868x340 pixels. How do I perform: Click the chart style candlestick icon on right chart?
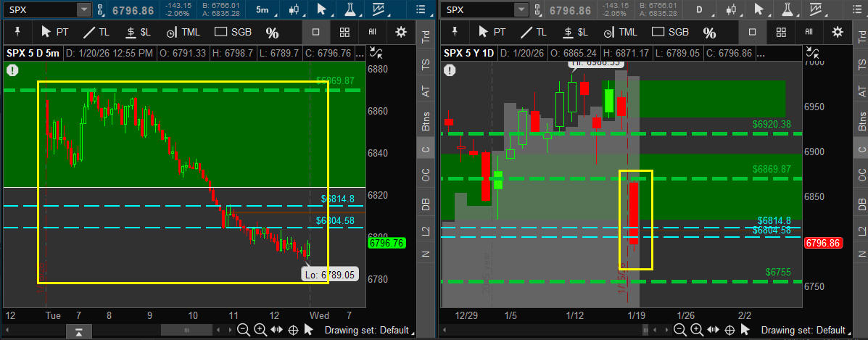(732, 9)
